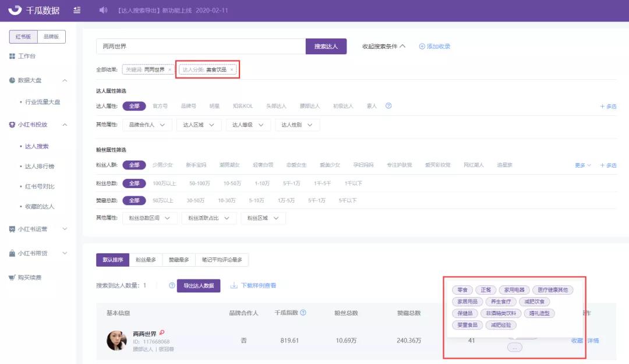629x364 pixels.
Task: Remove the 两两世界 keyword filter tag
Action: pos(169,70)
